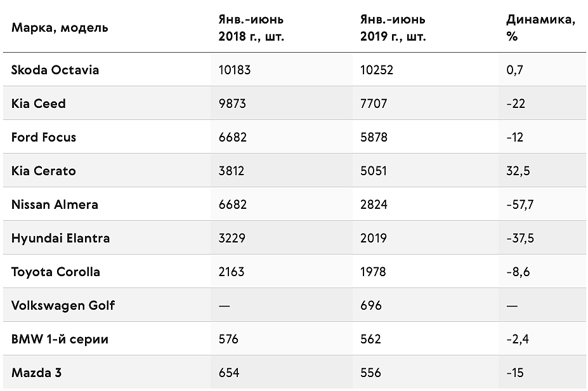This screenshot has width=588, height=391.
Task: Click the 9873 value in Kia Ceed row
Action: (x=232, y=103)
